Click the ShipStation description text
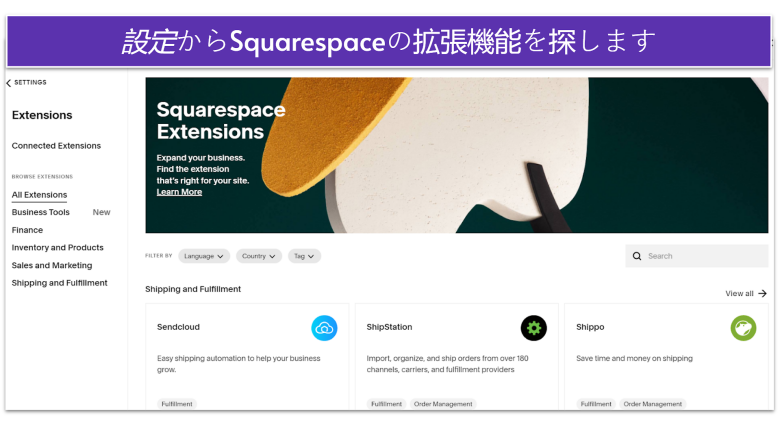The image size is (780, 427). (447, 364)
